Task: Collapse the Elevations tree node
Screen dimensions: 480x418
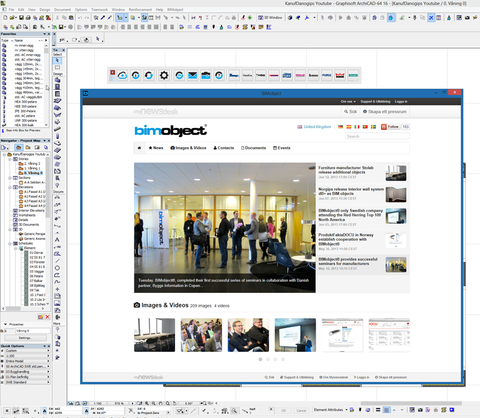Action: (x=10, y=187)
